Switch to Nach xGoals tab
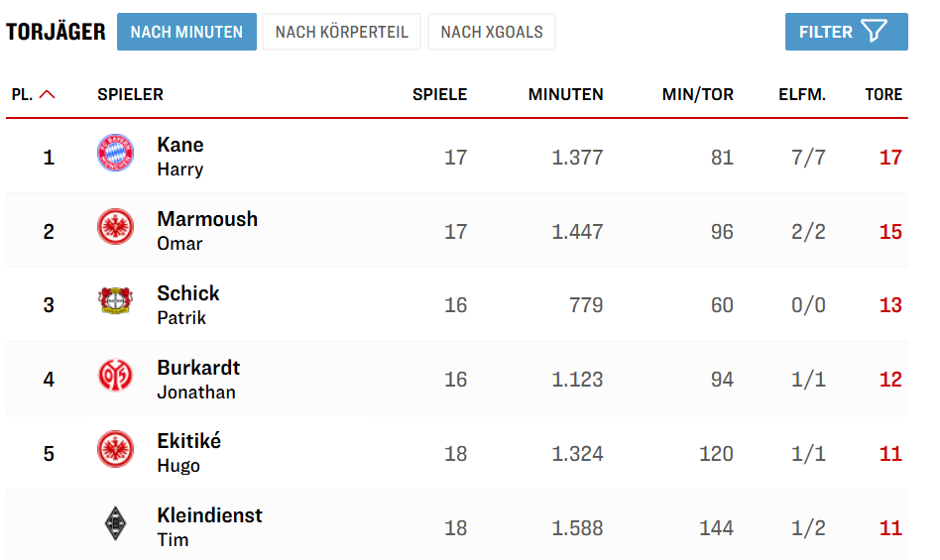The height and width of the screenshot is (560, 940). point(492,32)
